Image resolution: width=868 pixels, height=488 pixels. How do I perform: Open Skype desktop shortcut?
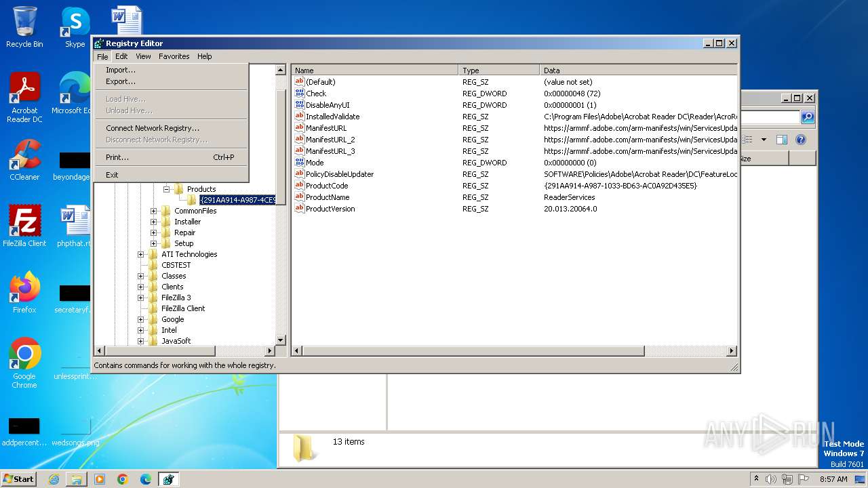tap(75, 26)
